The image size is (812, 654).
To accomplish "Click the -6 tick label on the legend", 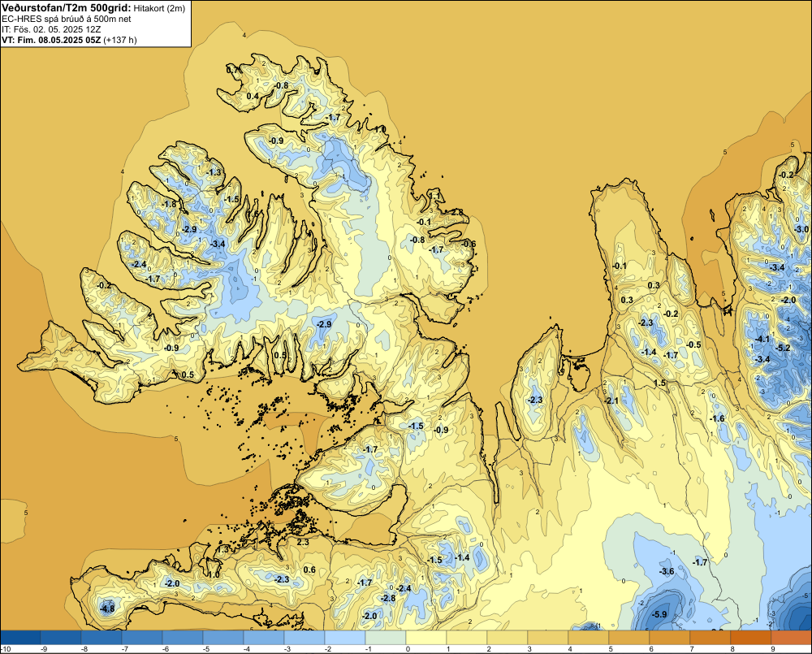I will pyautogui.click(x=165, y=649).
